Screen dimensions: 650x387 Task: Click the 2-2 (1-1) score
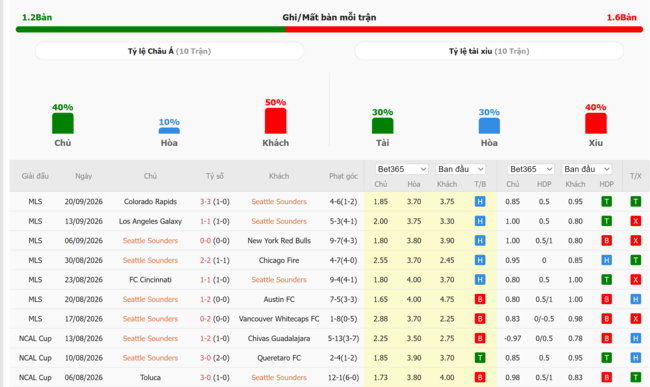[215, 260]
